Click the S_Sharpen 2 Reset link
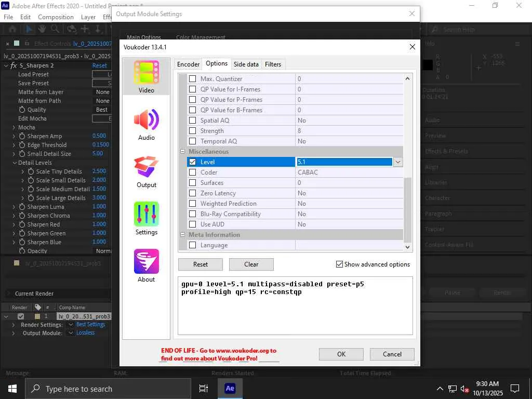This screenshot has height=399, width=532. (x=99, y=65)
